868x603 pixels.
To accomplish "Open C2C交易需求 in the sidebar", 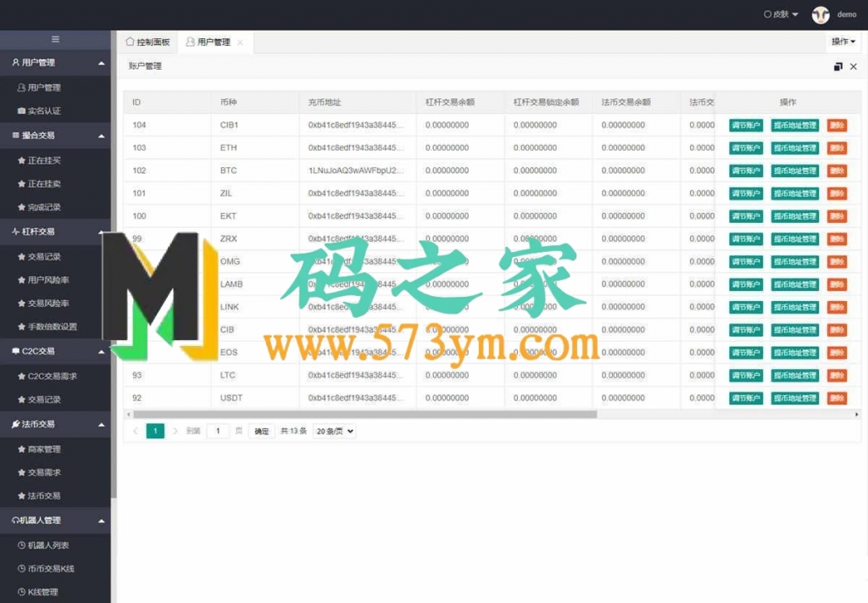I will pyautogui.click(x=47, y=377).
